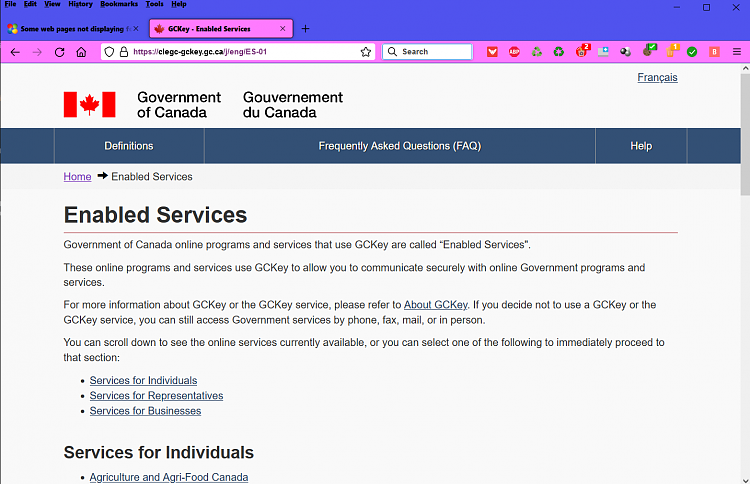Open the Vivaldi-style red V extension
The height and width of the screenshot is (484, 750).
(x=492, y=52)
